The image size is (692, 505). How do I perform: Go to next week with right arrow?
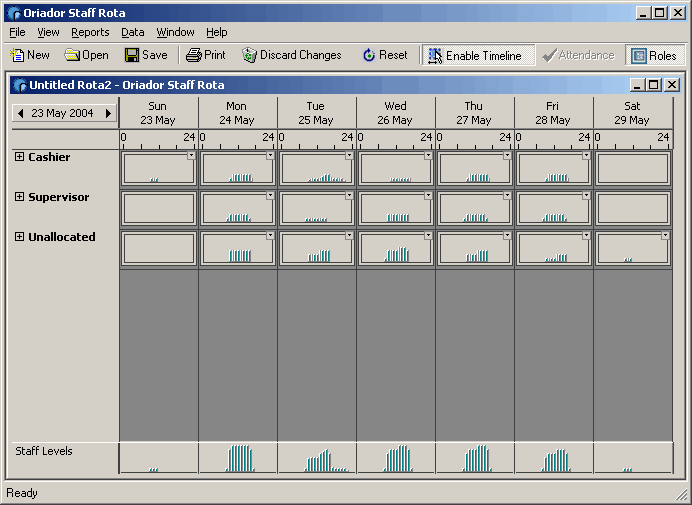click(108, 113)
